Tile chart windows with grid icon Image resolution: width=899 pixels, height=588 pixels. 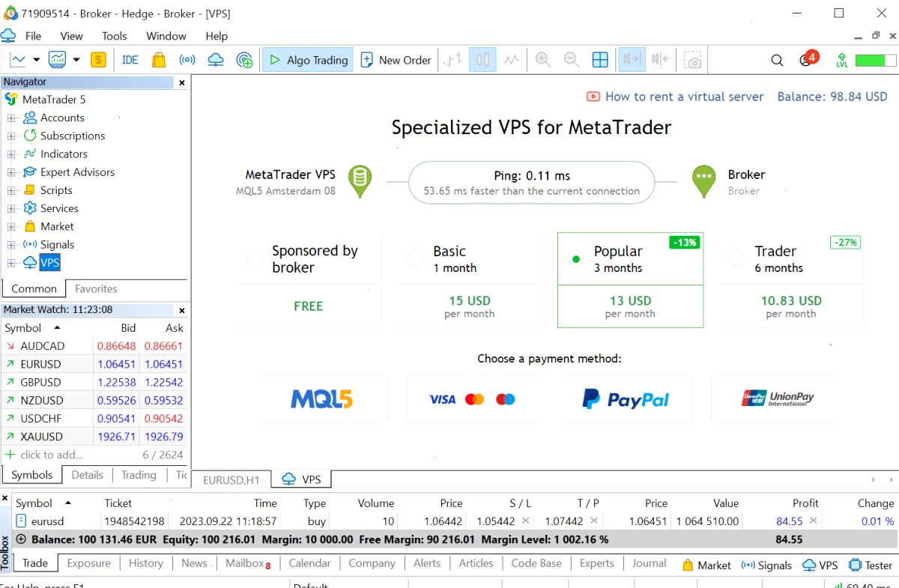[600, 60]
